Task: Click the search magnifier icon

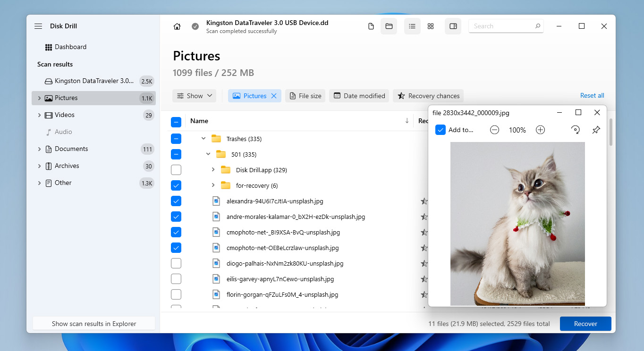Action: (537, 26)
